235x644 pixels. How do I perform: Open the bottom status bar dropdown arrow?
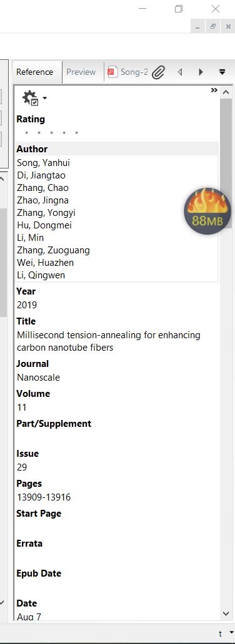(x=231, y=633)
